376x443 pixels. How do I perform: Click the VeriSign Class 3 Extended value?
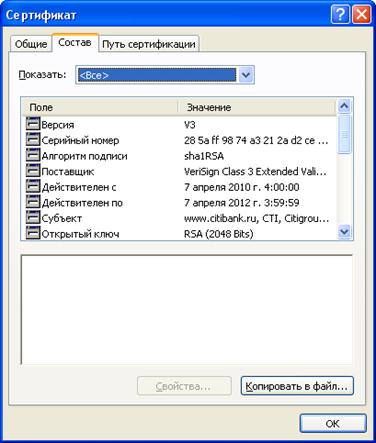point(255,172)
